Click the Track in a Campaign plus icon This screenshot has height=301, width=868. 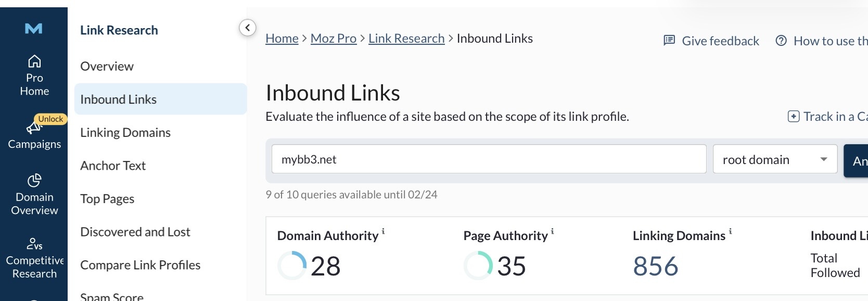[793, 117]
